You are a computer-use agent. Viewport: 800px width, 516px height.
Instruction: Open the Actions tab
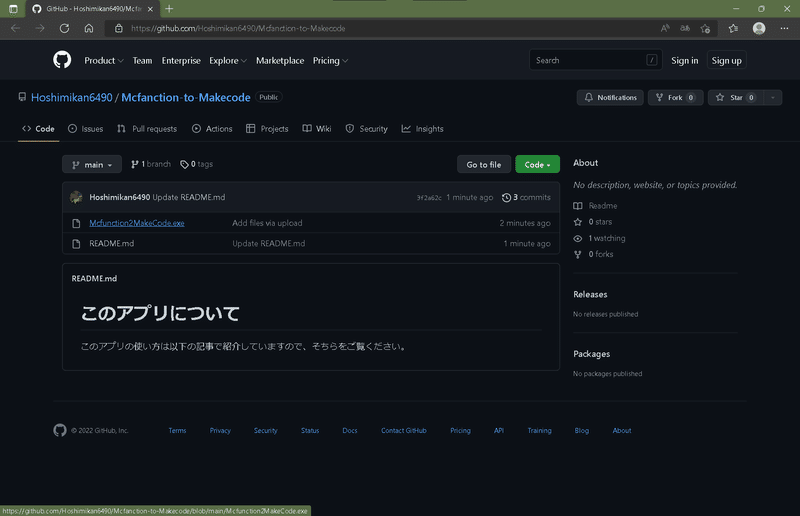[x=212, y=129]
